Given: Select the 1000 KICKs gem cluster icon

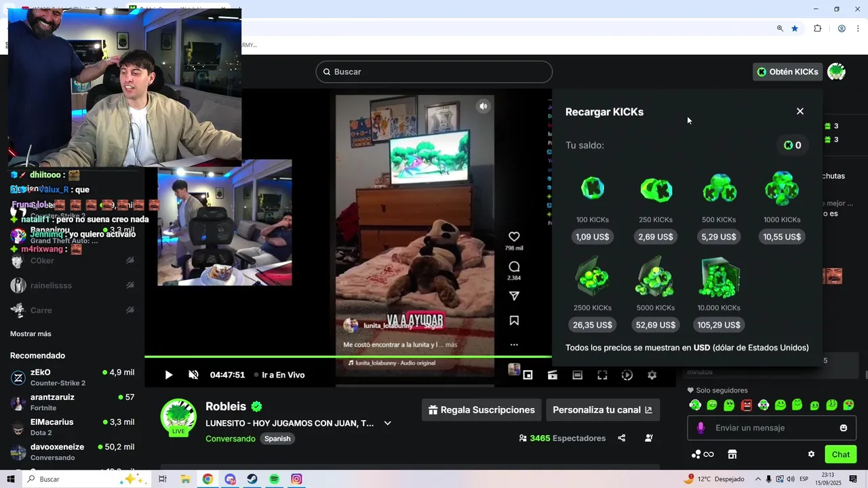Looking at the screenshot, I should 782,188.
